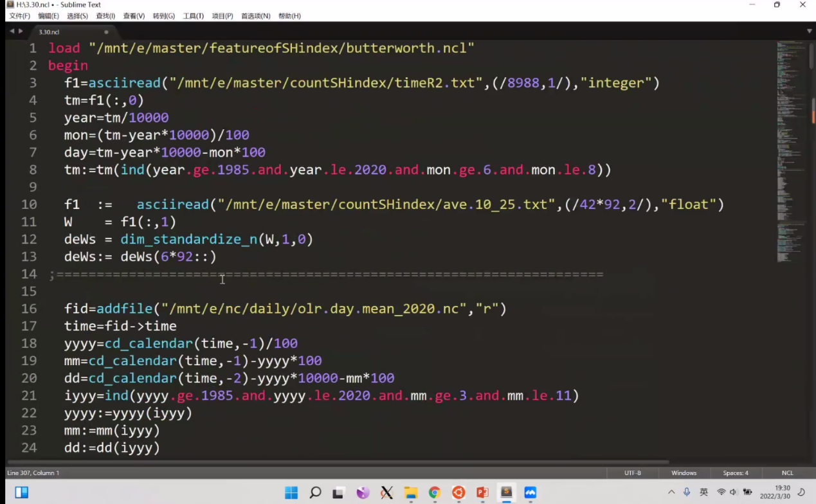This screenshot has width=816, height=504.
Task: Click the Sublime Text icon in taskbar
Action: click(x=506, y=492)
